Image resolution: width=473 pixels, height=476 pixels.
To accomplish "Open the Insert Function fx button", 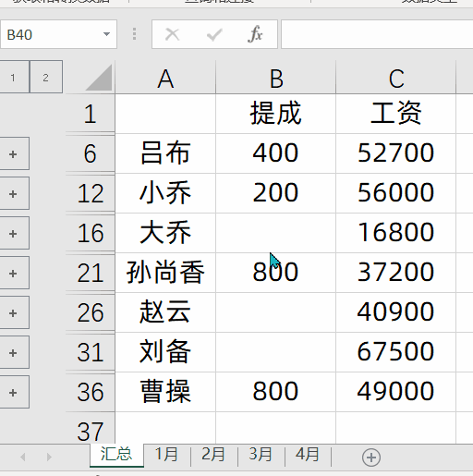I will coord(255,34).
